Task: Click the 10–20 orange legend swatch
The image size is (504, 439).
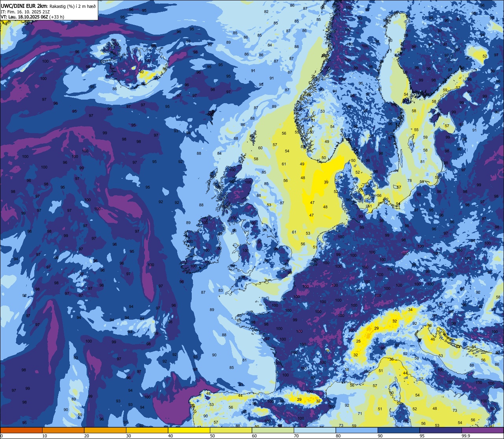Action: 63,430
